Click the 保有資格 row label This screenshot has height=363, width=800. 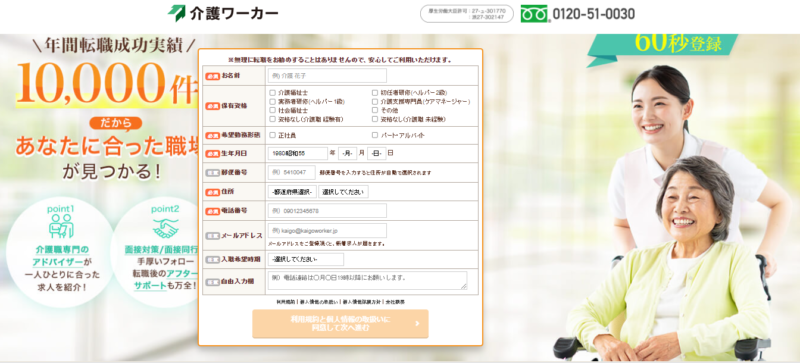point(234,106)
